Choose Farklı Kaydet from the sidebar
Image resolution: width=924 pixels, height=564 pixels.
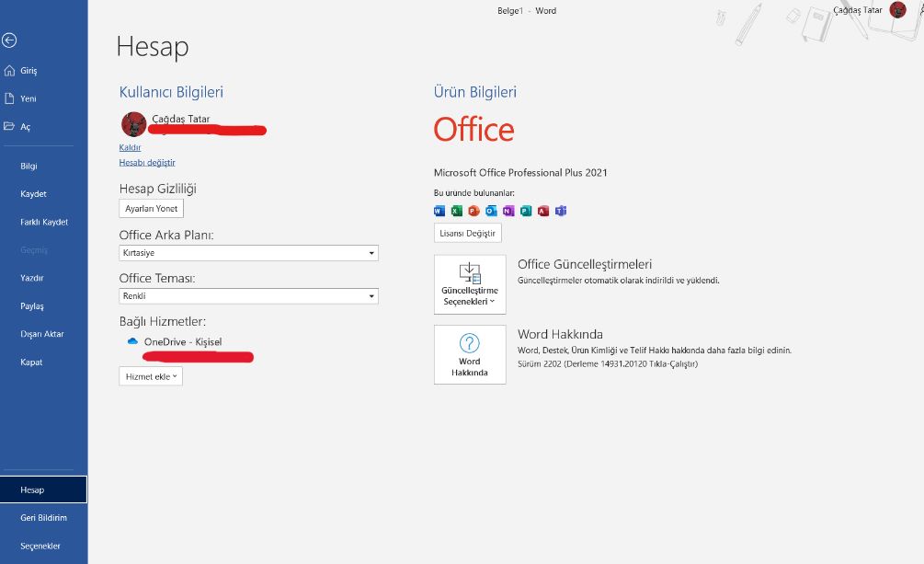44,223
